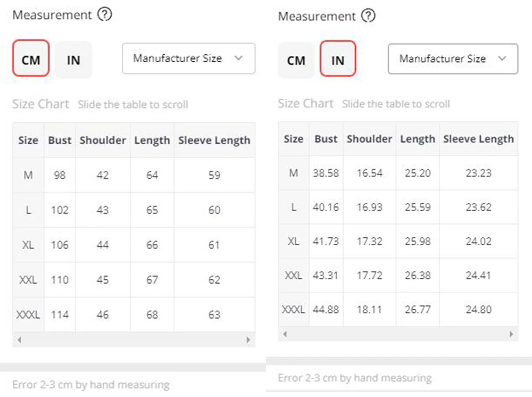Click help icon beside left Measurement heading
Screen dimensions: 532x397
pyautogui.click(x=104, y=14)
